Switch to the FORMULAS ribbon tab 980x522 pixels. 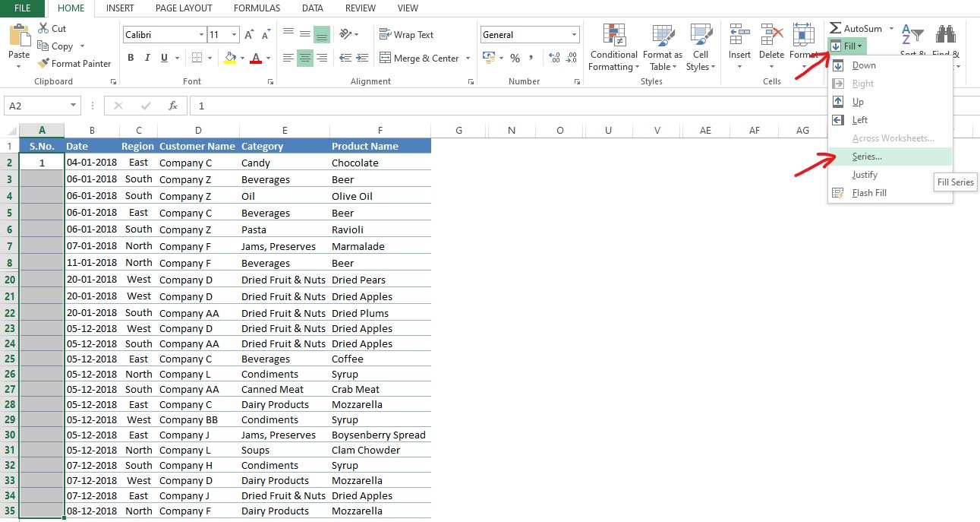pyautogui.click(x=257, y=8)
